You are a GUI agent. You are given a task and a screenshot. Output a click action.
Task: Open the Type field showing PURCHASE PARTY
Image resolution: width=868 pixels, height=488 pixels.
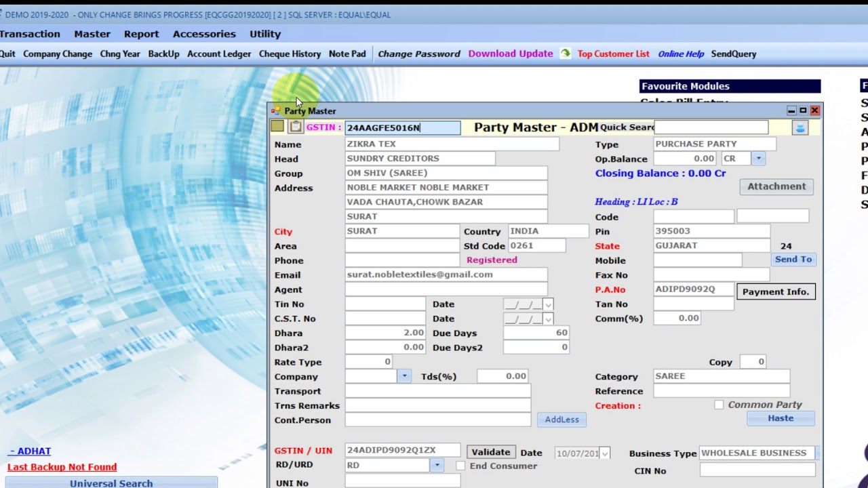(x=715, y=144)
